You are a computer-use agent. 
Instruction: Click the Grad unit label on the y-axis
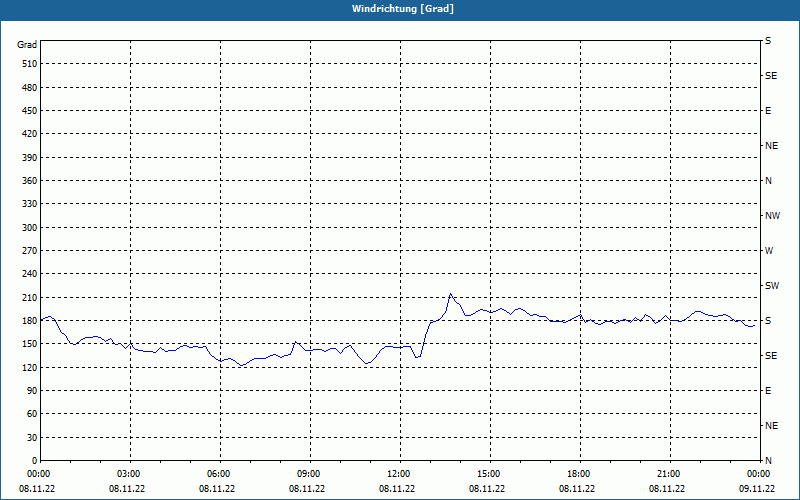pos(27,45)
